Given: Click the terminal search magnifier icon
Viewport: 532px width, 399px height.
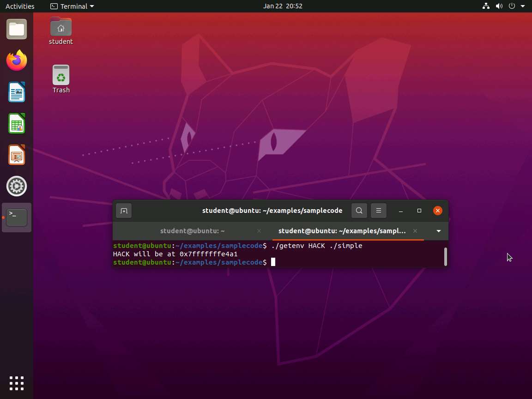Looking at the screenshot, I should (x=359, y=211).
